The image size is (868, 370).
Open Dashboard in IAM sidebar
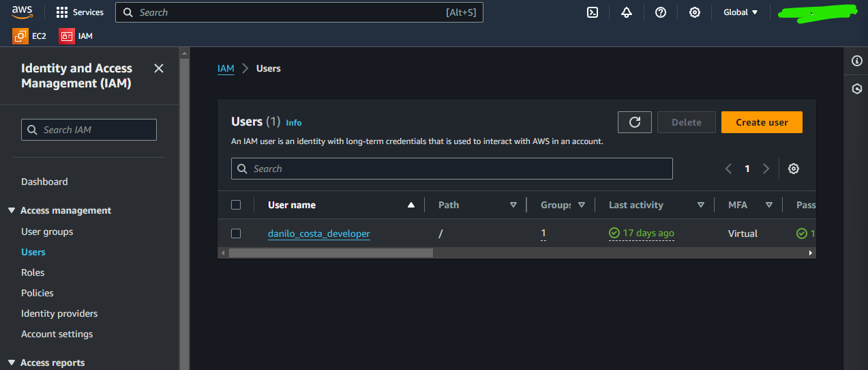(x=44, y=182)
